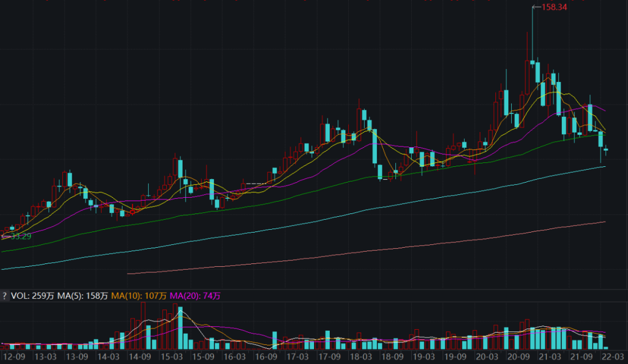628x364 pixels.
Task: Select the MA(5): 158万 indicator label
Action: click(x=83, y=296)
